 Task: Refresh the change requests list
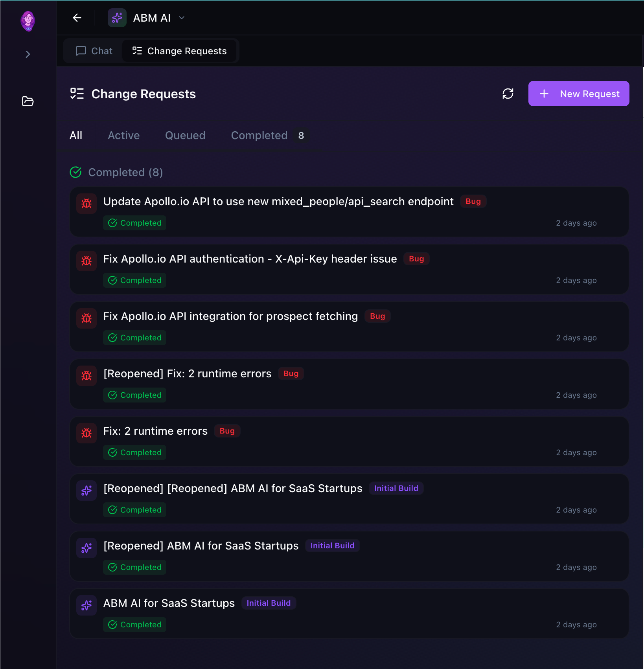coord(508,94)
